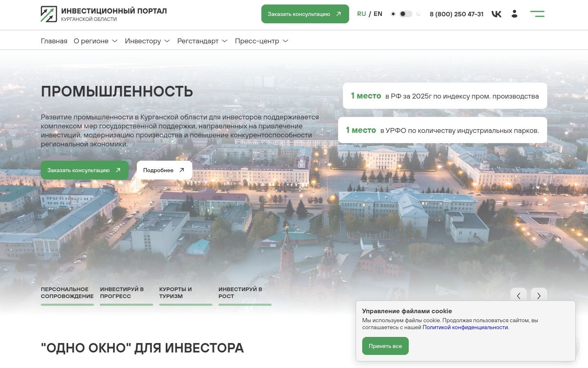Viewport: 588px width, 368px height.
Task: Call the phone number 8 (800) 250 47-31
Action: tap(457, 14)
